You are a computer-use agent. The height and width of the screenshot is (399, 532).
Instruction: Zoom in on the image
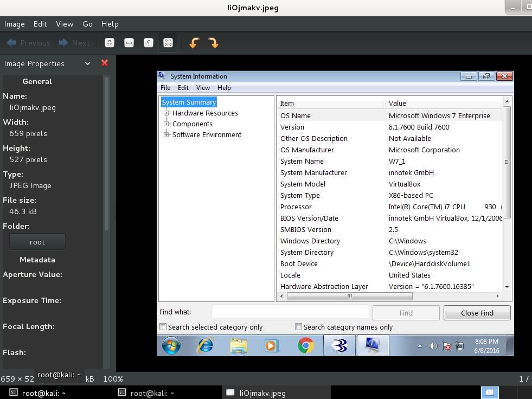coord(109,43)
